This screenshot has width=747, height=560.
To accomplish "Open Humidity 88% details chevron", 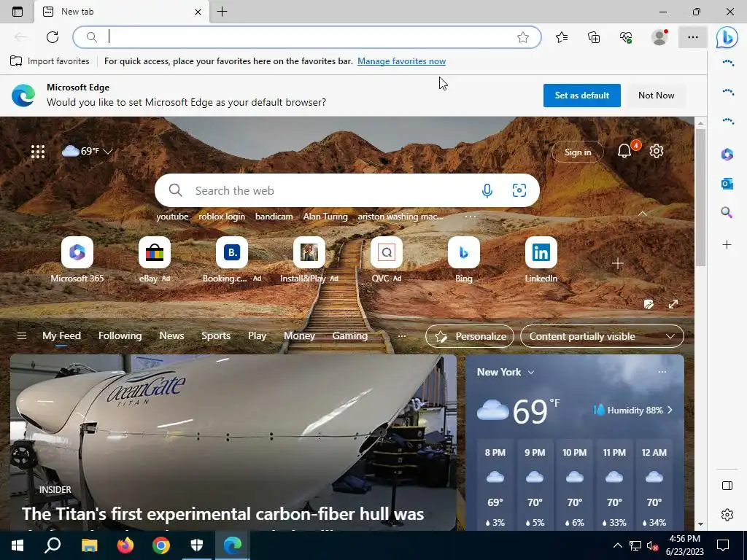I will [x=670, y=410].
